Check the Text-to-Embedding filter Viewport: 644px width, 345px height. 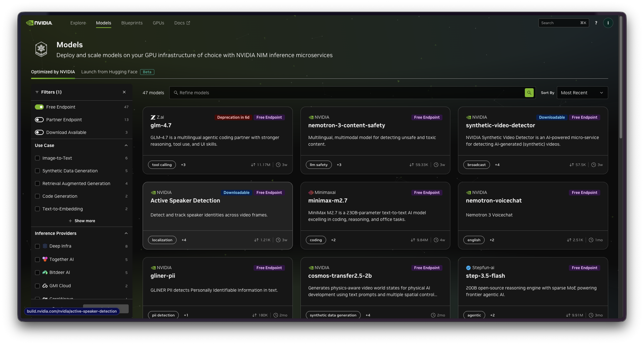pos(37,209)
